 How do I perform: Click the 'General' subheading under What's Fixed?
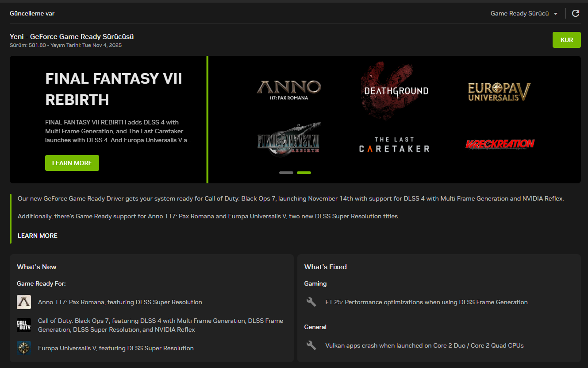click(x=315, y=327)
